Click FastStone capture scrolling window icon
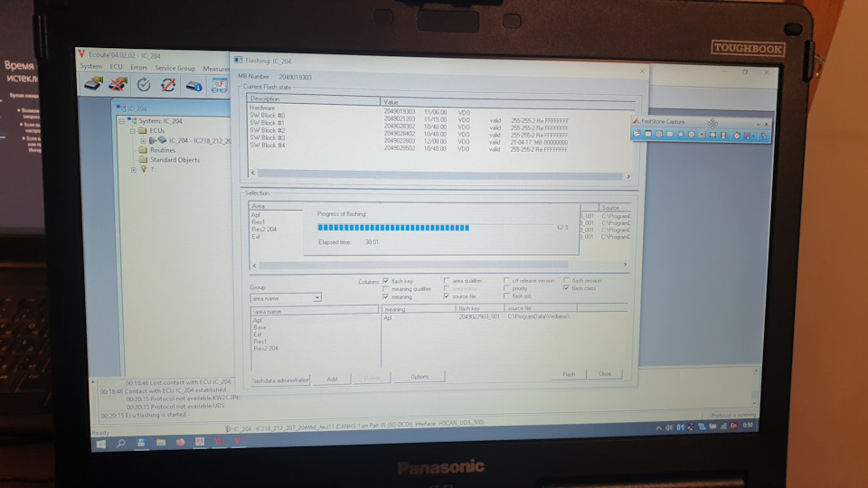The image size is (868, 488). (702, 135)
